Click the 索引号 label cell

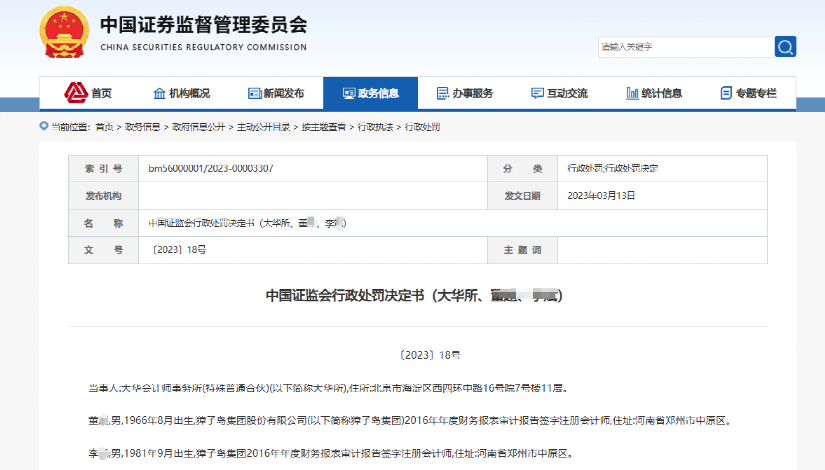[104, 168]
